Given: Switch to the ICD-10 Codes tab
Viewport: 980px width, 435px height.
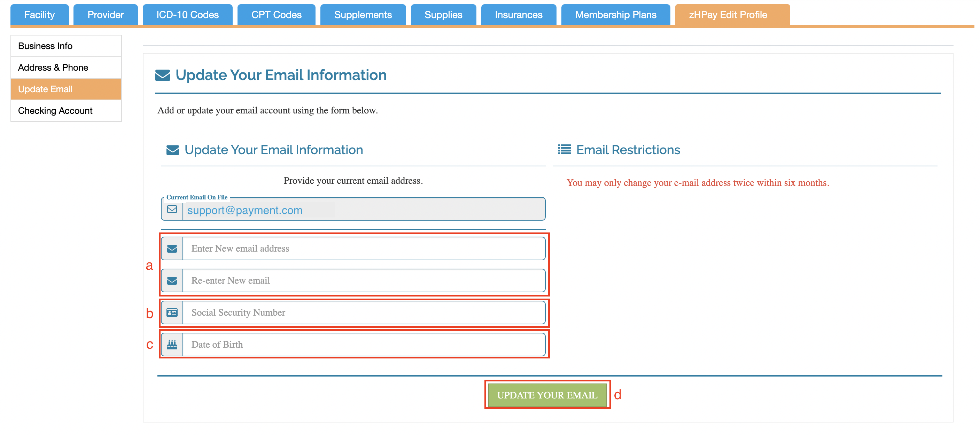Looking at the screenshot, I should [187, 15].
